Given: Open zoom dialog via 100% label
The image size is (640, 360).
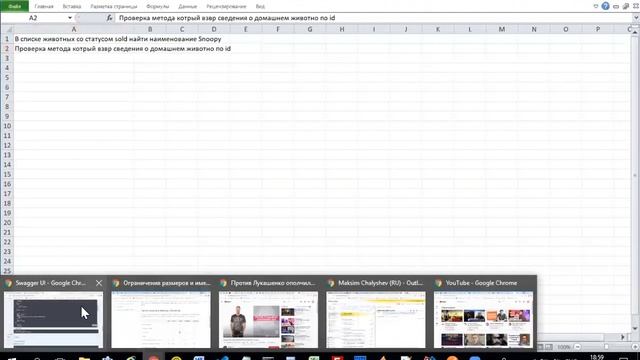Looking at the screenshot, I should 564,347.
